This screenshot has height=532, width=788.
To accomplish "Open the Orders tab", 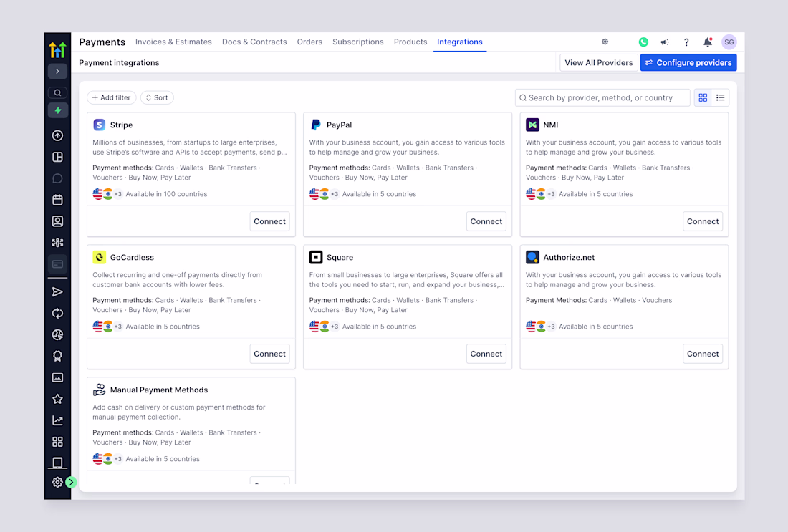I will point(309,42).
